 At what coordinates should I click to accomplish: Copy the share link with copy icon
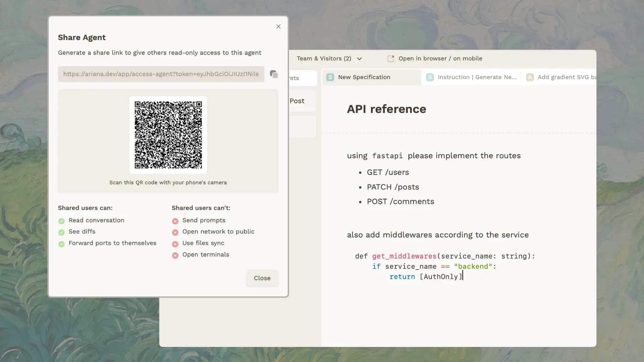click(x=274, y=74)
